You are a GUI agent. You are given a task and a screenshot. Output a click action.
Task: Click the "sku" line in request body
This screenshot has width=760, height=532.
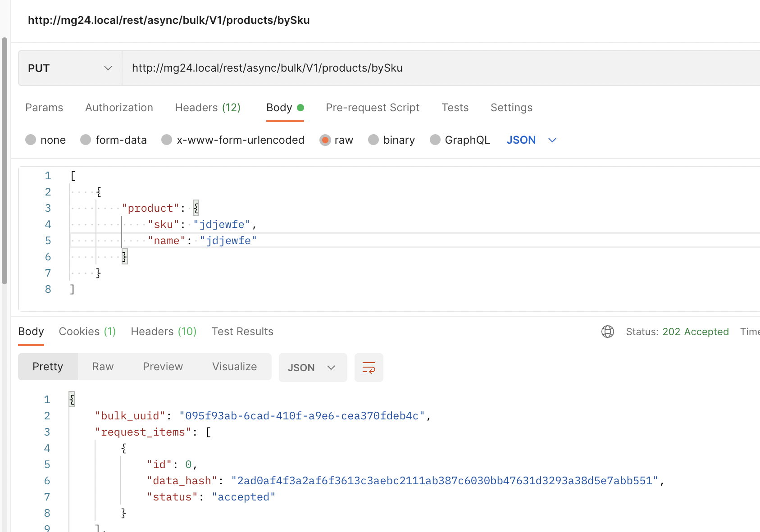click(x=202, y=224)
